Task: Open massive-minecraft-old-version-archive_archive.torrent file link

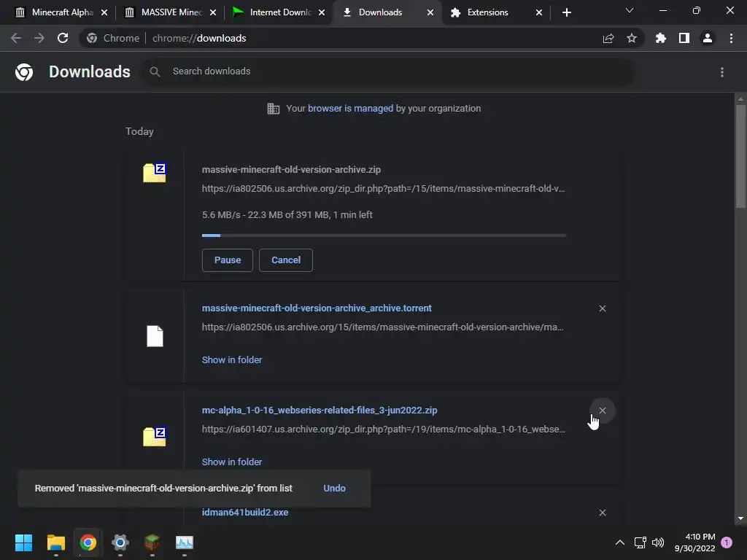Action: (x=317, y=308)
